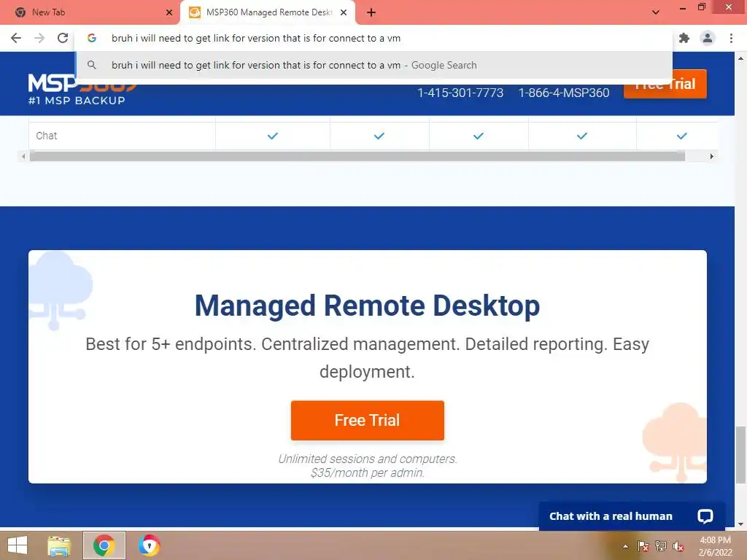Open the Windows Start menu

point(18,545)
